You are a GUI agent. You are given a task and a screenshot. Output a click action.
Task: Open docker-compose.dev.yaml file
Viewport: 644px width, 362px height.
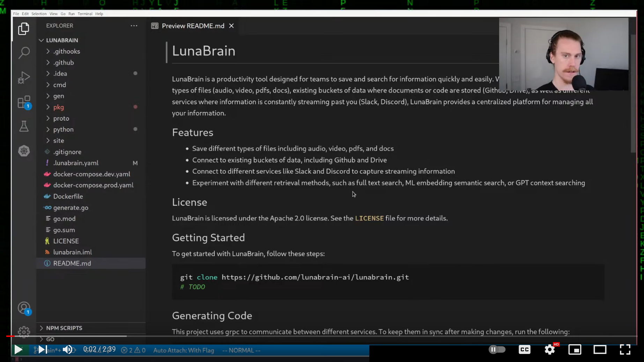91,174
